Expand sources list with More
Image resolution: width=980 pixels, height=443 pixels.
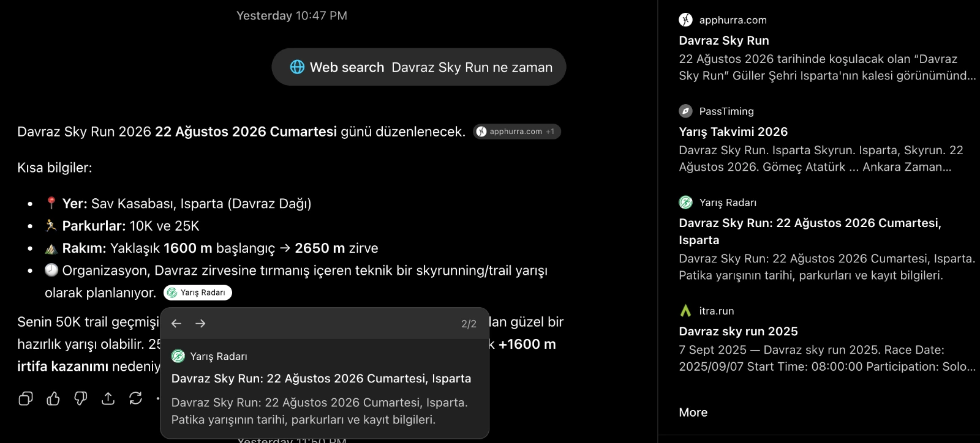pos(693,412)
